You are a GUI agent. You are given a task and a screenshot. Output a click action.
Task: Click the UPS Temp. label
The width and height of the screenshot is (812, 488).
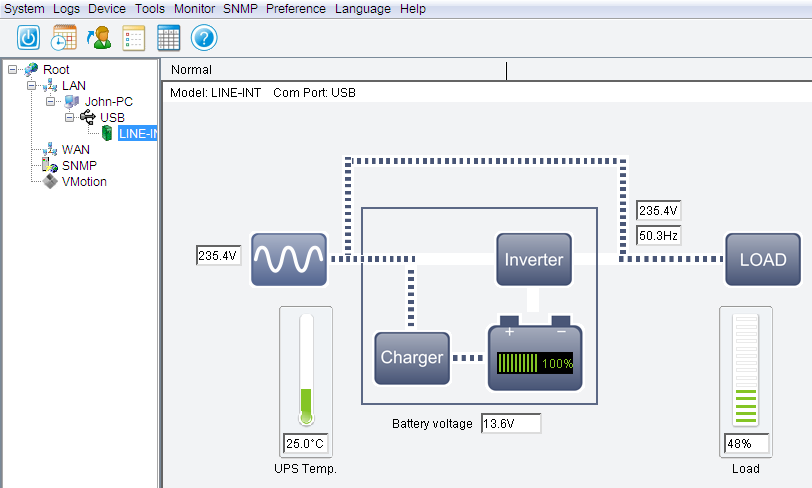(306, 469)
